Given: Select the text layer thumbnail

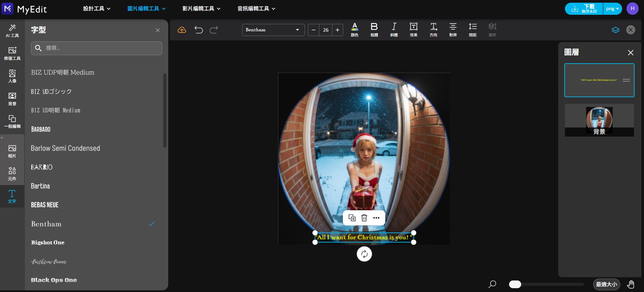Looking at the screenshot, I should [x=599, y=80].
